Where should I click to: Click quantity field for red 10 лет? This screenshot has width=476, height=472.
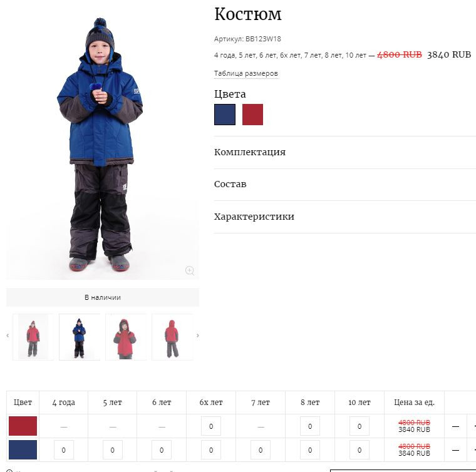pos(360,426)
